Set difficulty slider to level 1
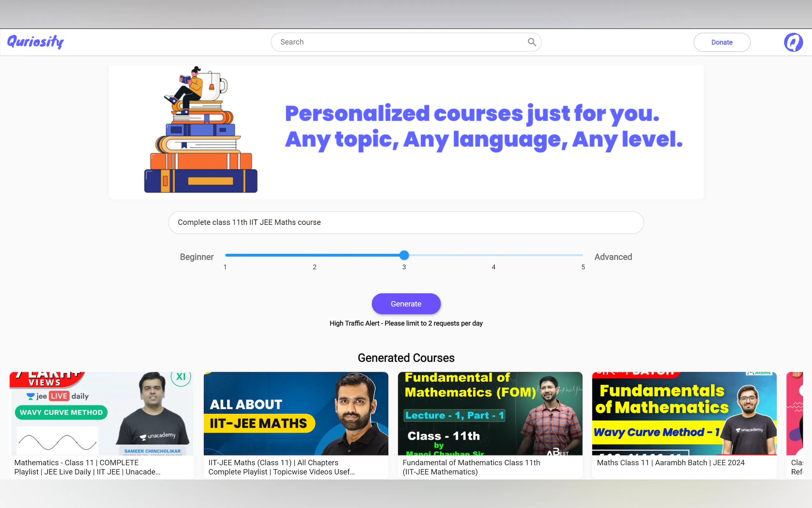Screen dimensions: 812x508 (226, 255)
